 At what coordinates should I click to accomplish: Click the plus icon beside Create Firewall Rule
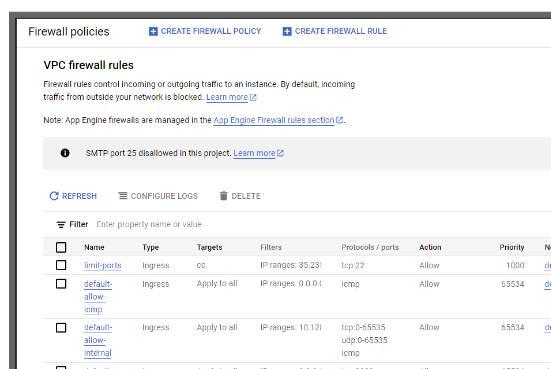pos(287,31)
